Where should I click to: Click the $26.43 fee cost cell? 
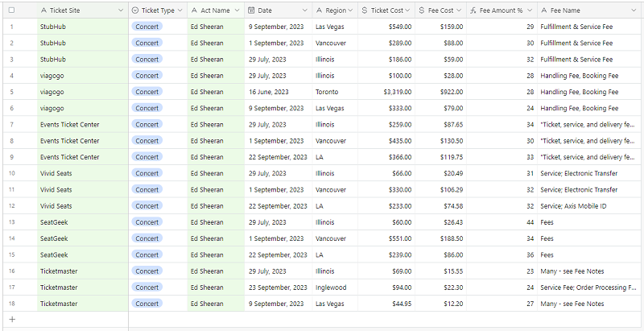tap(440, 222)
